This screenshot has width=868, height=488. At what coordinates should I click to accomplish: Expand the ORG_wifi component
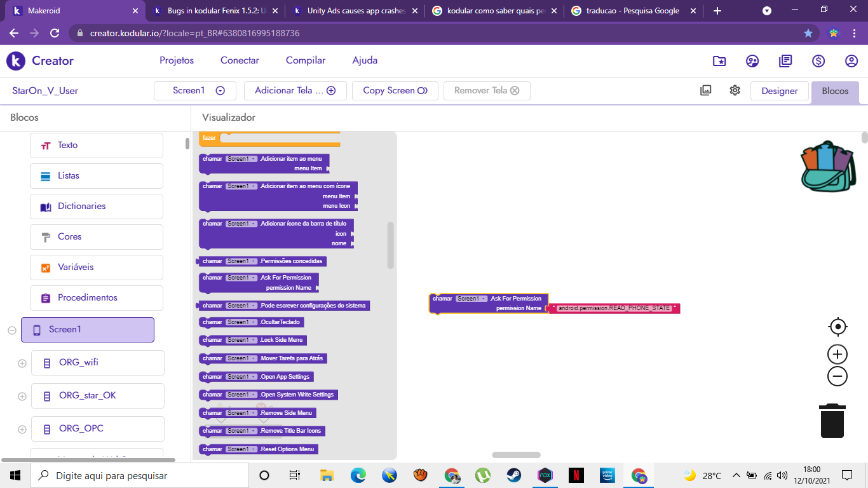[22, 363]
